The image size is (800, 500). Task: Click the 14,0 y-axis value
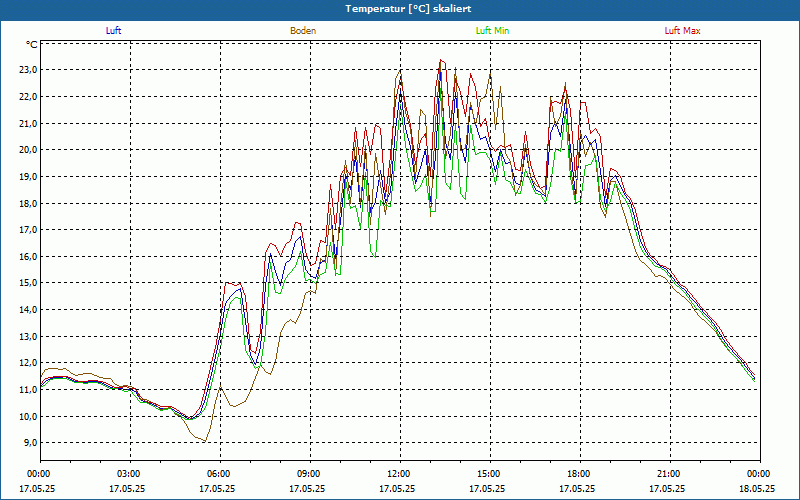(x=28, y=310)
